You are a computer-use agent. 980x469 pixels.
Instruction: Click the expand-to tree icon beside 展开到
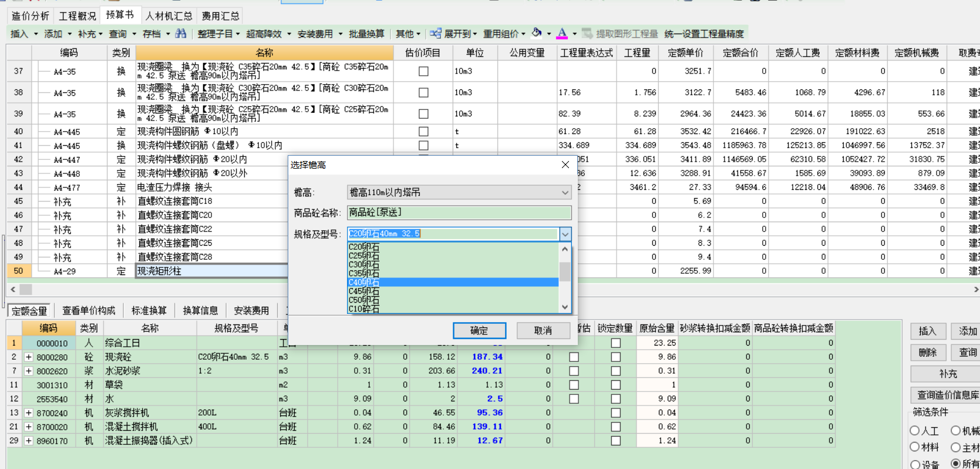coord(435,33)
